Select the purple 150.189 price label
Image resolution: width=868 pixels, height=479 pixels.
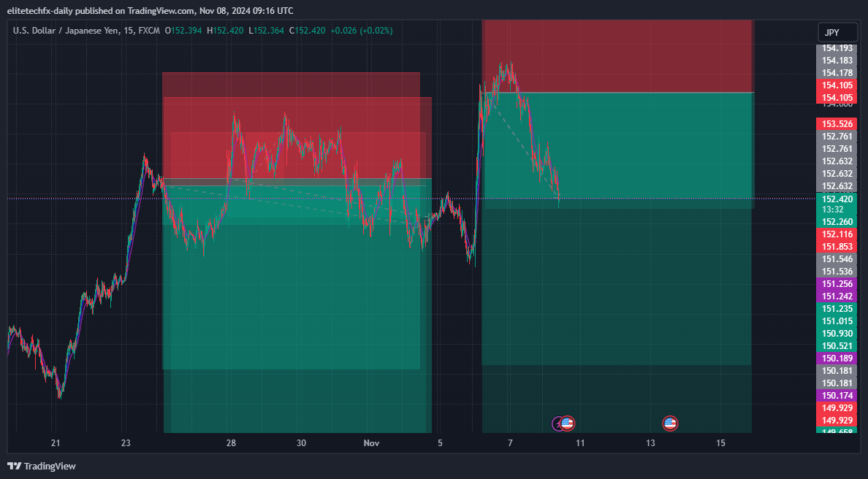pos(837,358)
